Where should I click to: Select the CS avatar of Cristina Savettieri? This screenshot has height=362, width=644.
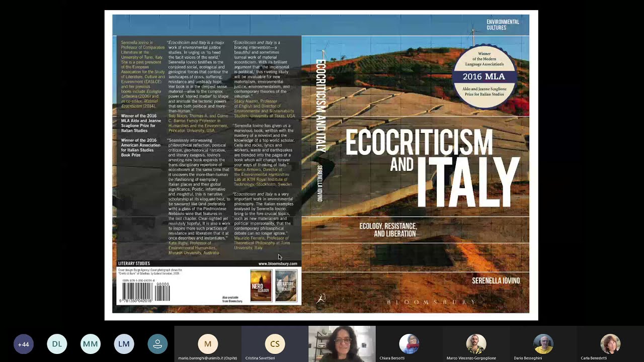coord(275,344)
